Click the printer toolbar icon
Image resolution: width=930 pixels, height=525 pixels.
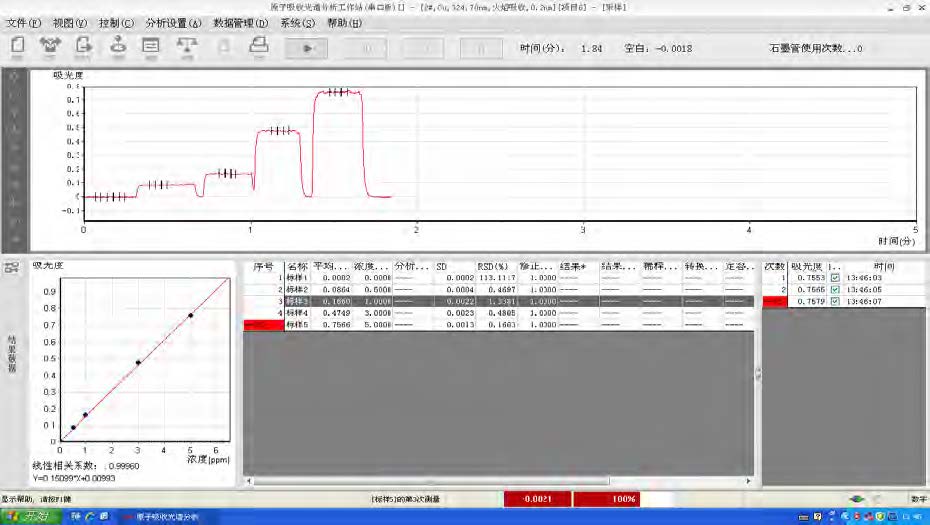point(258,45)
